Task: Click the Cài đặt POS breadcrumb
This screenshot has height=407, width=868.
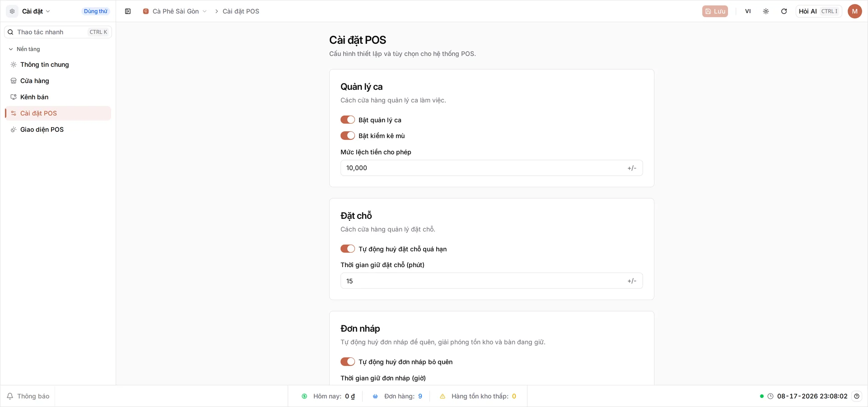Action: tap(241, 11)
